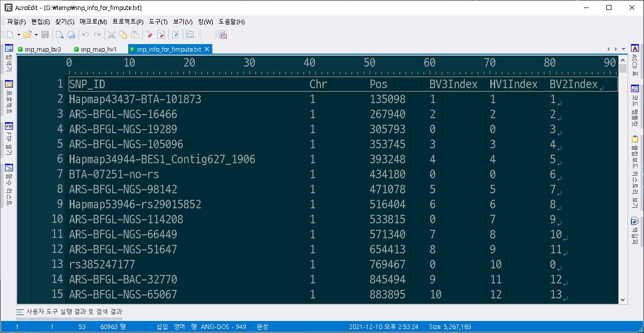Click Size: 5,267,183 in status bar

tap(450, 326)
